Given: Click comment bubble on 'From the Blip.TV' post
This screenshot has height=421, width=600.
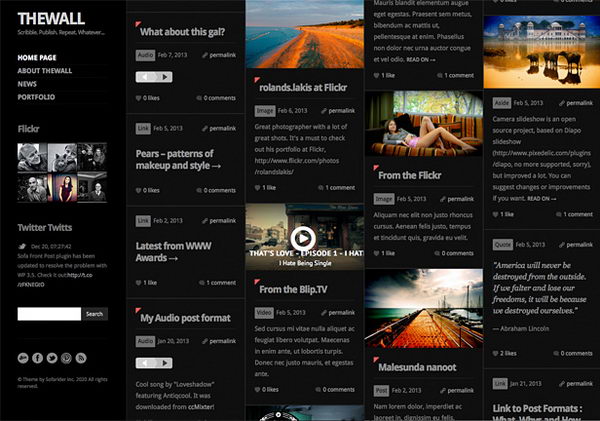Looking at the screenshot, I should click(318, 389).
